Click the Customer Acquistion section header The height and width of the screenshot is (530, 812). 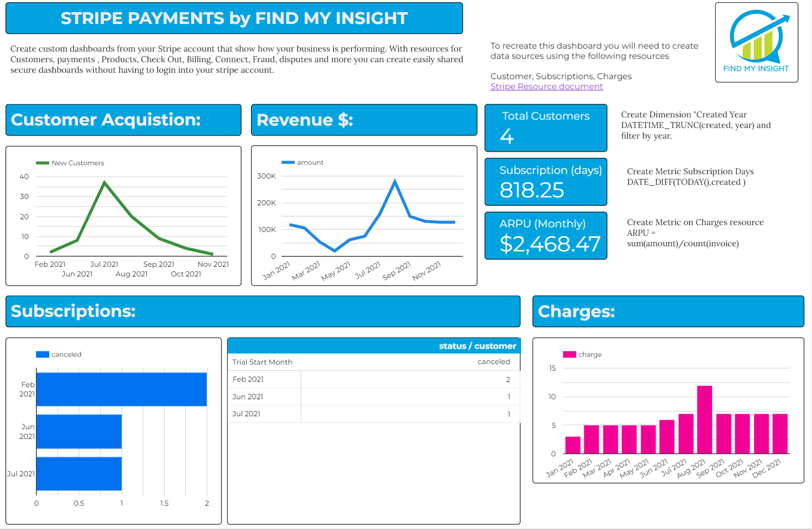point(123,120)
